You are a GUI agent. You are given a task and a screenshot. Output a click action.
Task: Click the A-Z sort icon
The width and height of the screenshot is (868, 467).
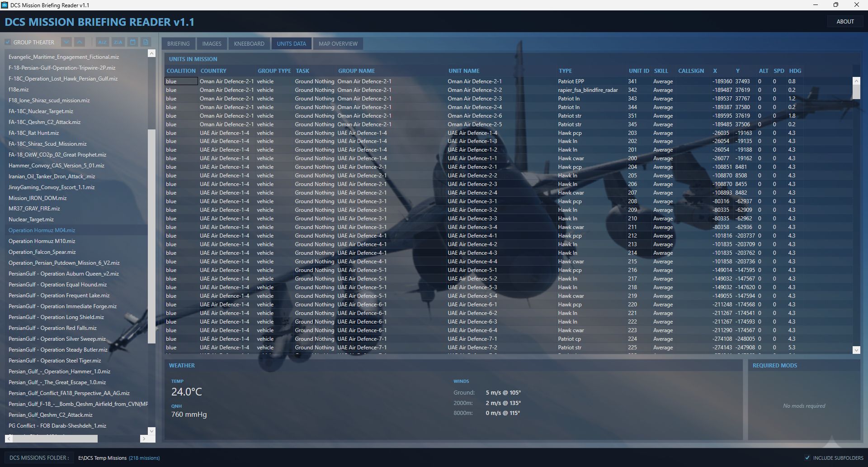[102, 42]
